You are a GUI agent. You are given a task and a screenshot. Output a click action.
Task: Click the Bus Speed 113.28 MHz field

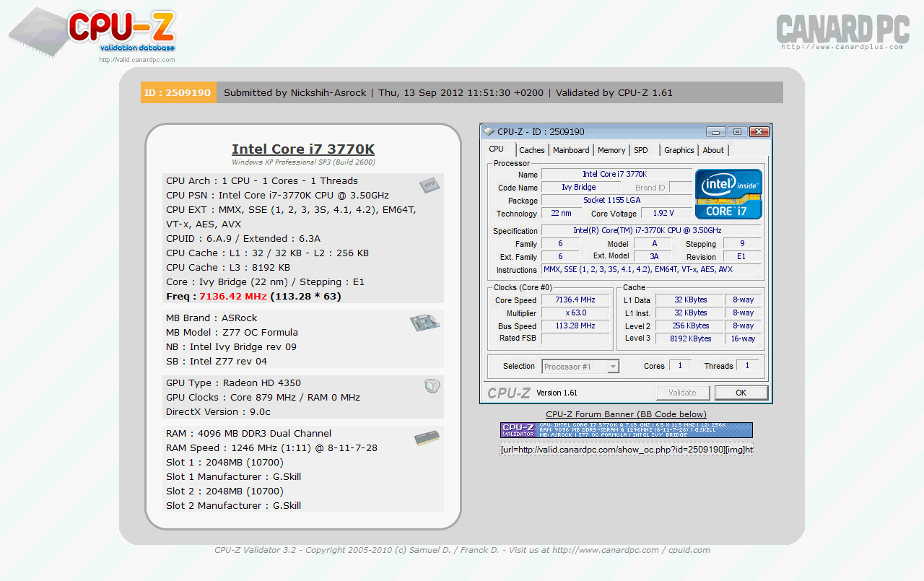click(575, 326)
